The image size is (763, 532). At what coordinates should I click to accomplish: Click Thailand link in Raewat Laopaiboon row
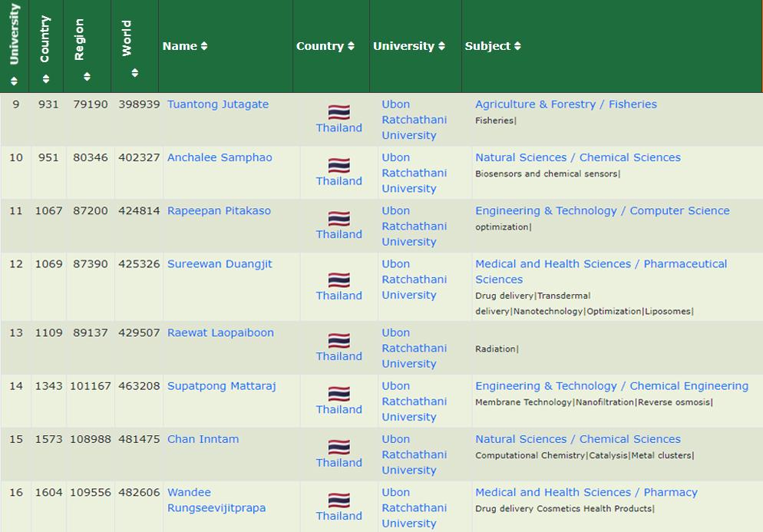(339, 356)
